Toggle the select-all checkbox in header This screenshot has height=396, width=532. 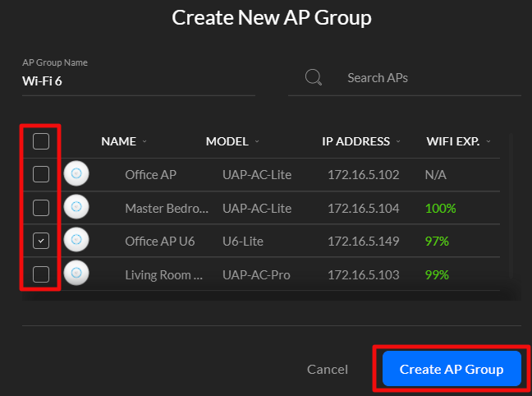pos(41,141)
